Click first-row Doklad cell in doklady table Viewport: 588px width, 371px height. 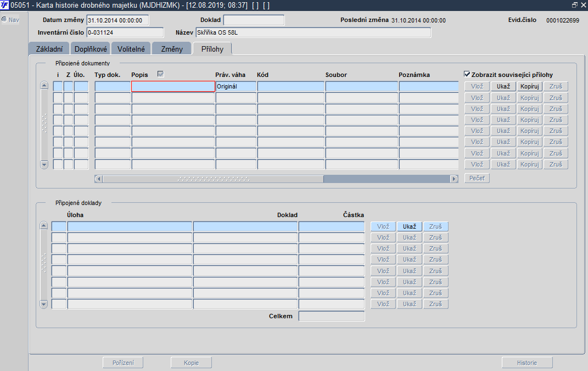(245, 226)
